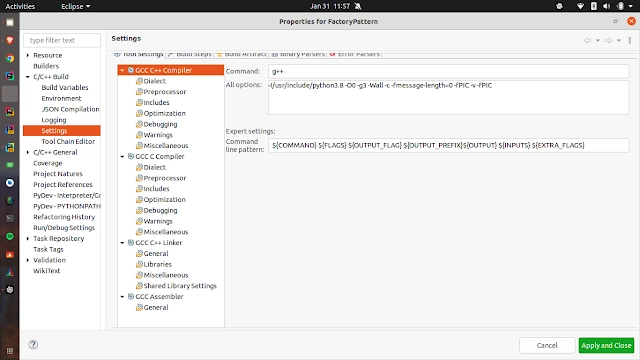Open the Activities overview

(20, 6)
